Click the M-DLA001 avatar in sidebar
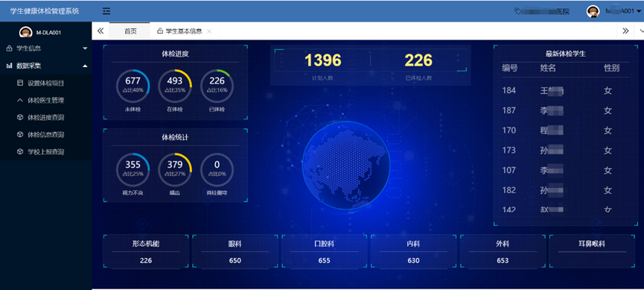The width and height of the screenshot is (644, 290). (26, 32)
